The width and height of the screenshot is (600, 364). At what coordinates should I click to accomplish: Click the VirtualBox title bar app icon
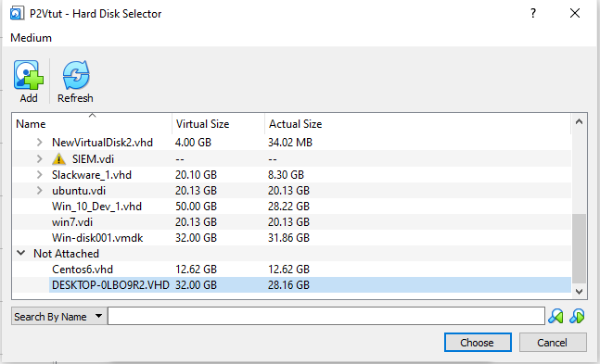point(18,13)
